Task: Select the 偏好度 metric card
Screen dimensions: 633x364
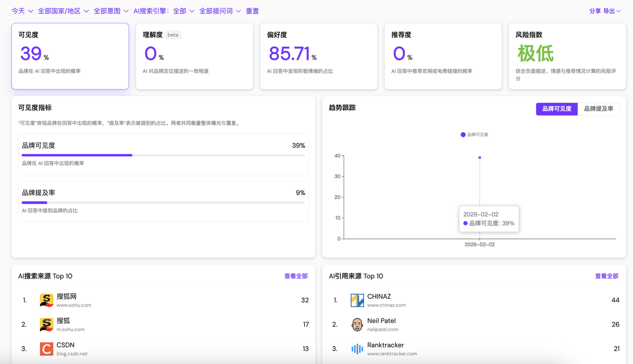Action: [318, 56]
